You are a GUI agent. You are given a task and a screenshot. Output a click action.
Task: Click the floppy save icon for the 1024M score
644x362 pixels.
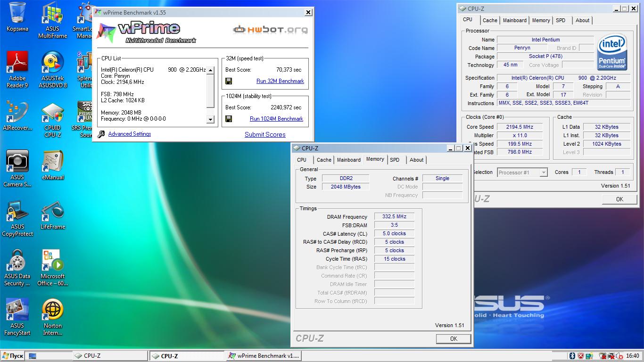[229, 119]
